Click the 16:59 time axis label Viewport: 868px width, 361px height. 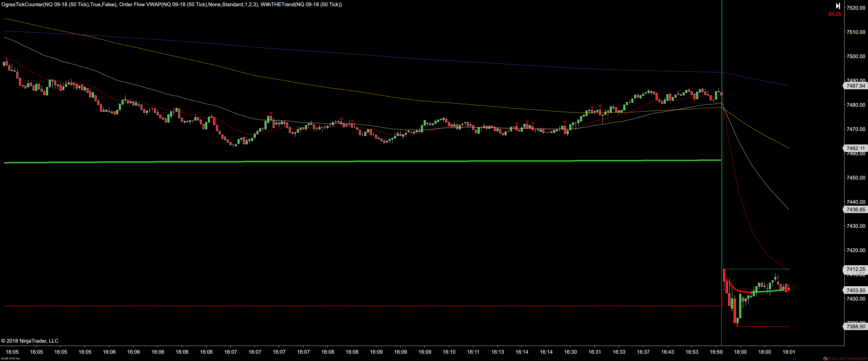pyautogui.click(x=716, y=352)
